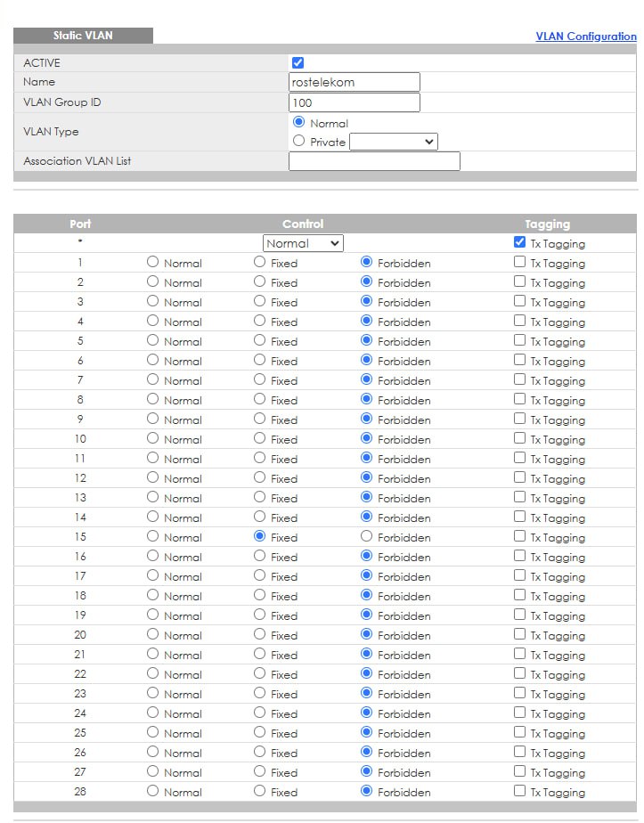This screenshot has height=823, width=644.
Task: Set port 28 to Fixed
Action: [x=259, y=790]
